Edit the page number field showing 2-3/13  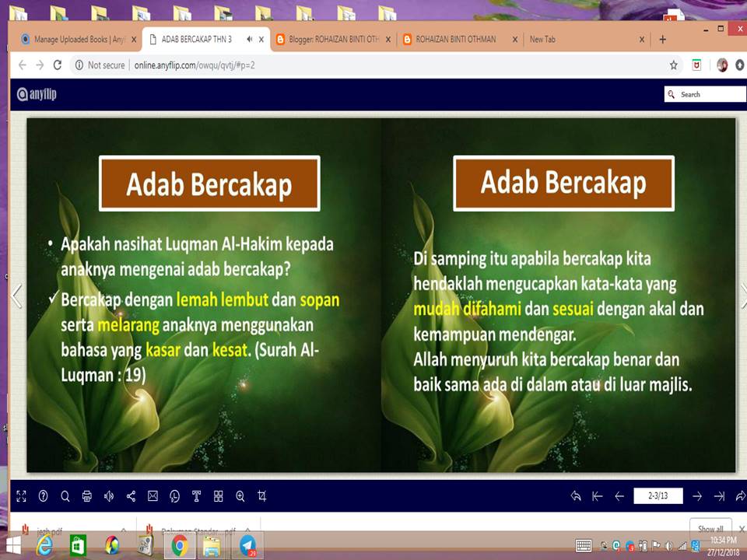point(658,495)
